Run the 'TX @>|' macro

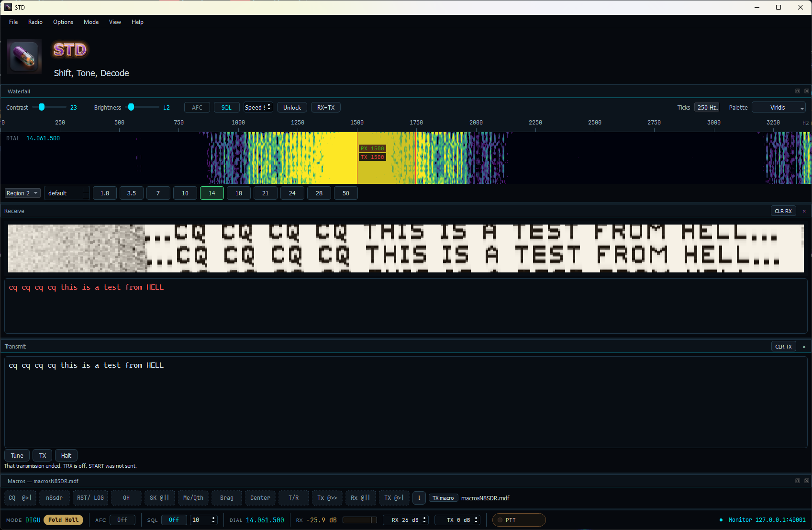tap(394, 498)
